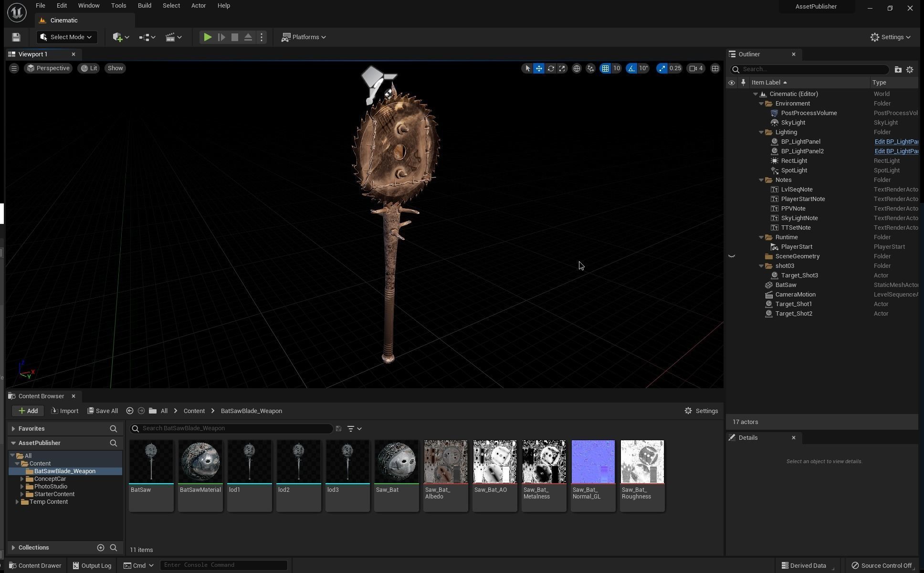Open the Actor menu
Screen dimensions: 924x573
click(199, 6)
